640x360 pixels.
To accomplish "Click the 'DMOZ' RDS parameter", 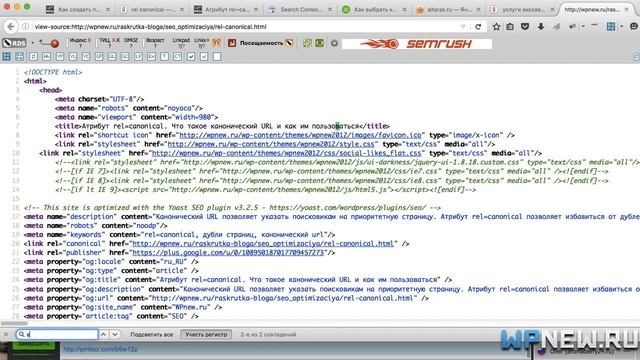I will point(131,42).
